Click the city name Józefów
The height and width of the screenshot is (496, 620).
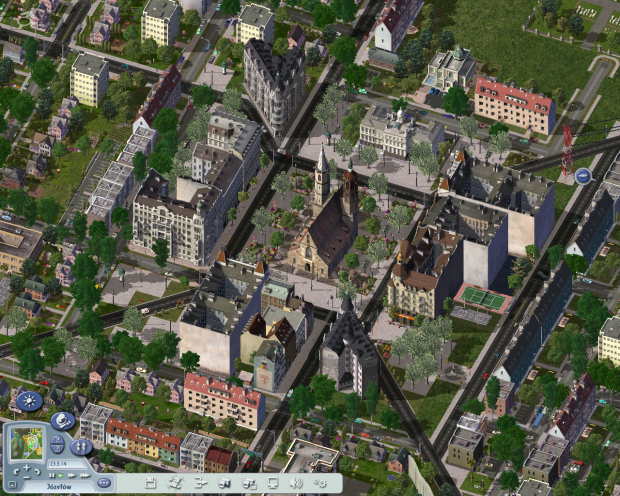tap(59, 487)
